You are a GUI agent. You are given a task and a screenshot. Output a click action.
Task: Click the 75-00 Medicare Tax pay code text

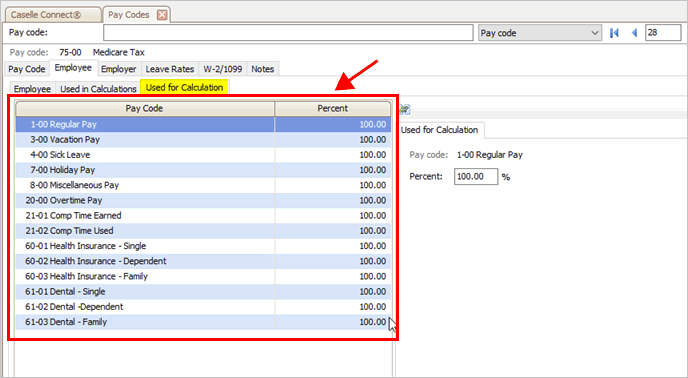pyautogui.click(x=102, y=52)
